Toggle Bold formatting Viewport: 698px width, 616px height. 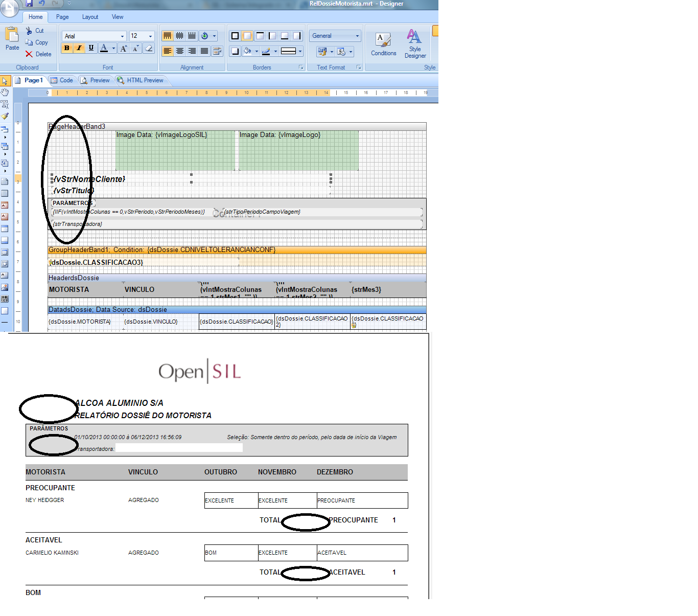pyautogui.click(x=66, y=48)
